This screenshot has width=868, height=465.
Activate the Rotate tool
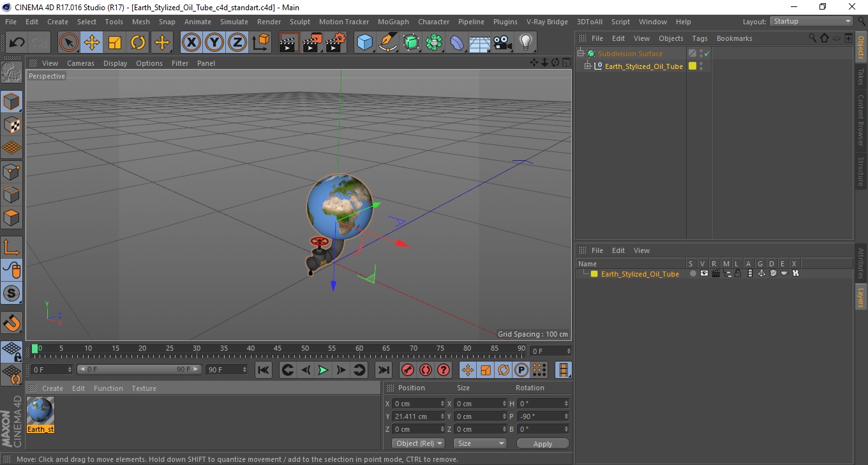138,43
